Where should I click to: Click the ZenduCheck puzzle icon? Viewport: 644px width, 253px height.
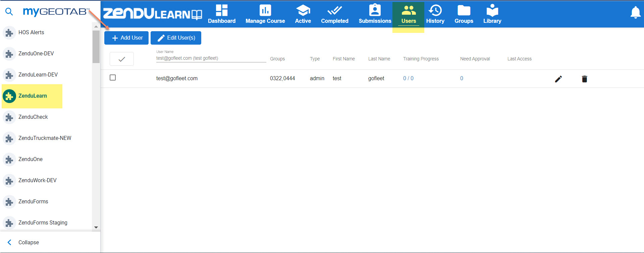pyautogui.click(x=9, y=117)
